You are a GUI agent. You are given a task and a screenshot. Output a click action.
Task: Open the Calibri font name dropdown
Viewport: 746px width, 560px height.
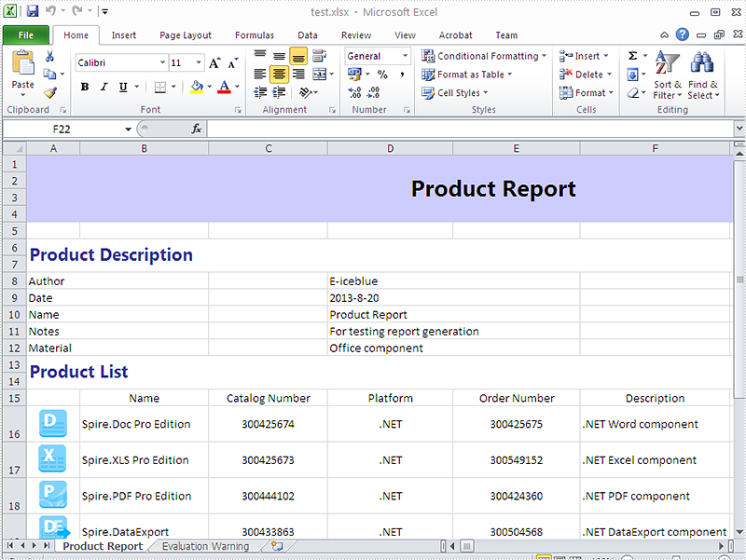pos(162,62)
